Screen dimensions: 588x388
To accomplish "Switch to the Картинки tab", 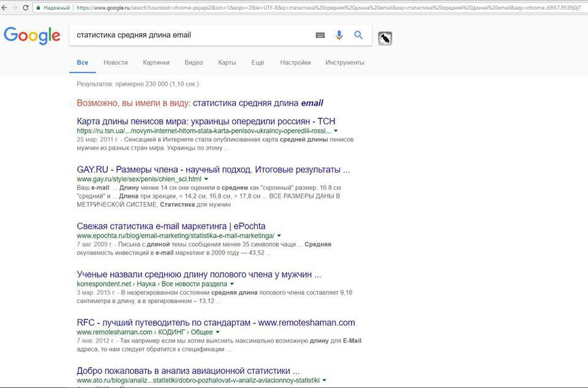I will click(156, 62).
